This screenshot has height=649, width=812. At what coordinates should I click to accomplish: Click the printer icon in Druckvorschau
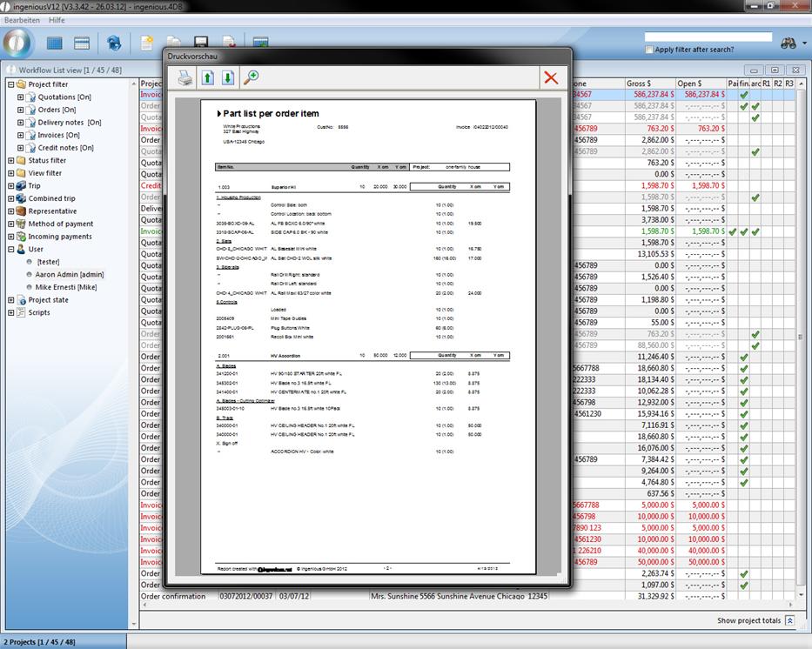click(x=185, y=78)
